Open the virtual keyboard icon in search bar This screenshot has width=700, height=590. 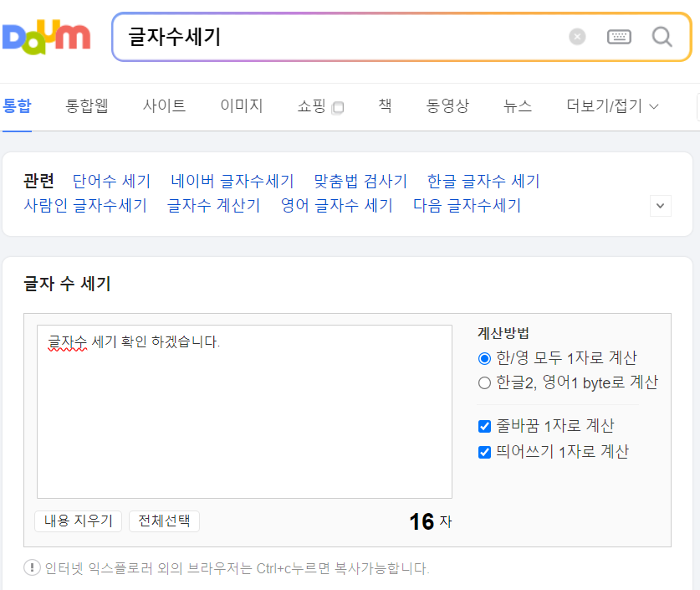pyautogui.click(x=619, y=35)
